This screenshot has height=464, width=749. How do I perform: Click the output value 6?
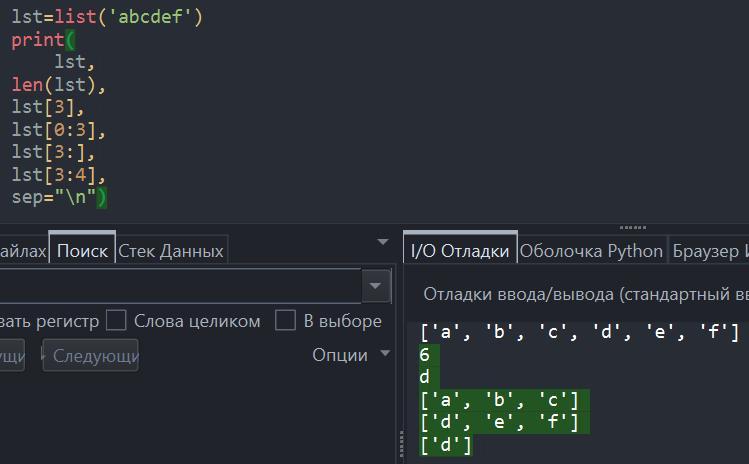click(x=424, y=355)
